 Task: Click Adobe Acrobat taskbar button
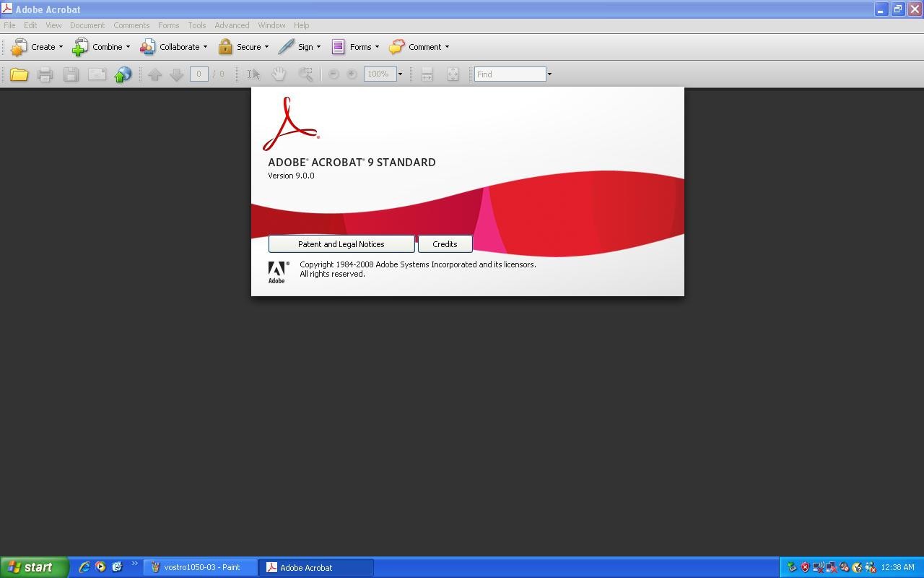(x=317, y=567)
